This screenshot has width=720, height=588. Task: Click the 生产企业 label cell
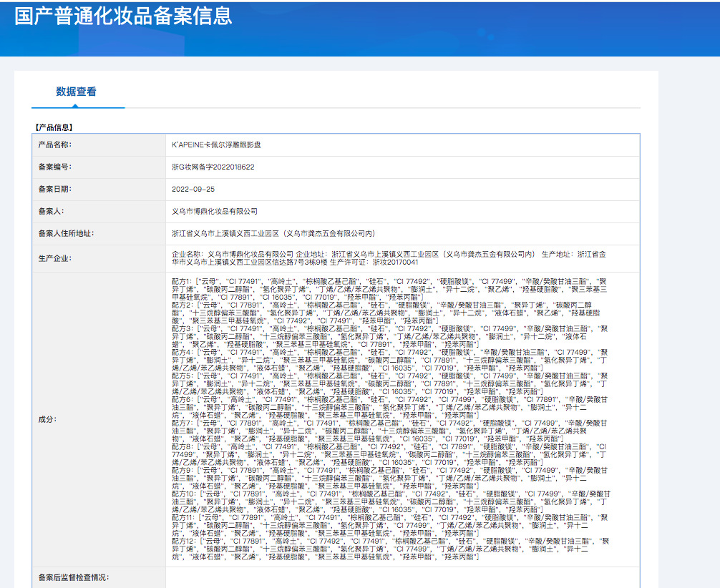coord(99,258)
